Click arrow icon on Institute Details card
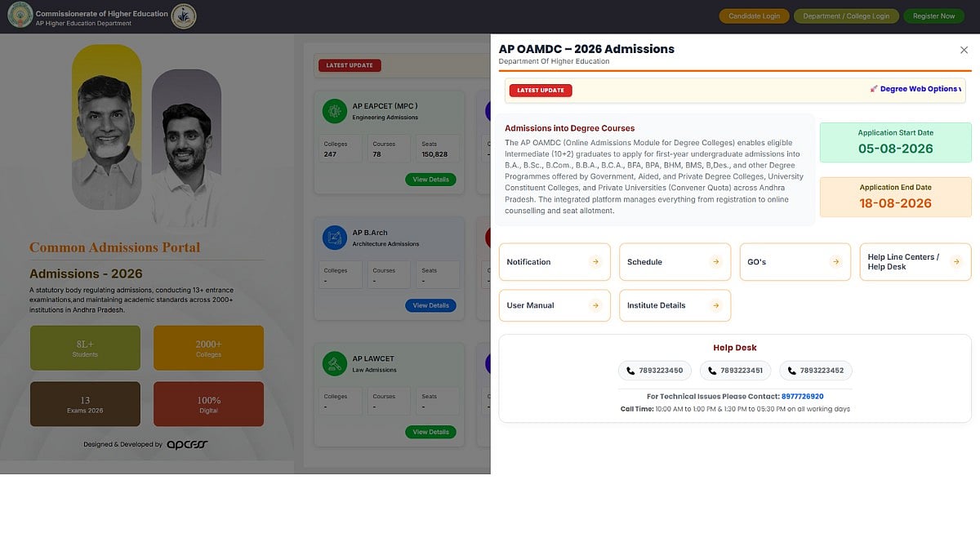This screenshot has width=980, height=551. 716,305
